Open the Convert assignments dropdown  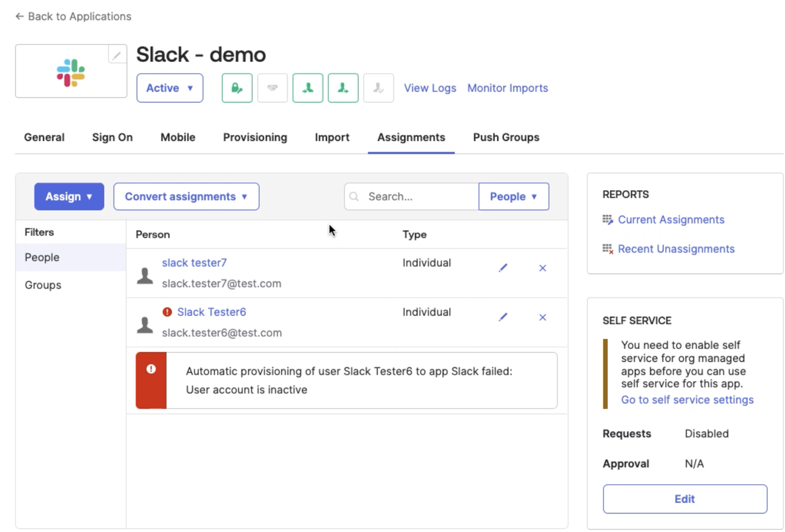(x=185, y=196)
